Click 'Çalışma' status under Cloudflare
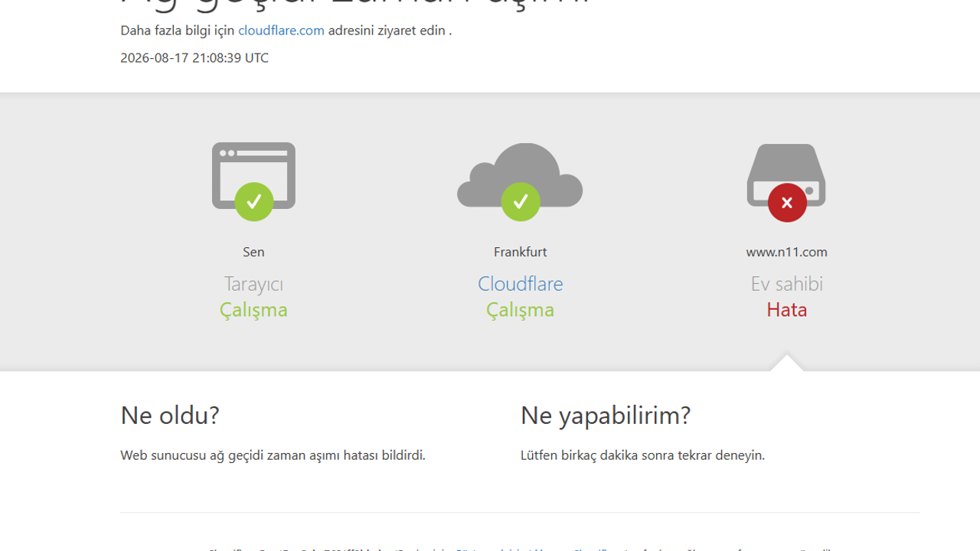The width and height of the screenshot is (980, 551). [520, 310]
